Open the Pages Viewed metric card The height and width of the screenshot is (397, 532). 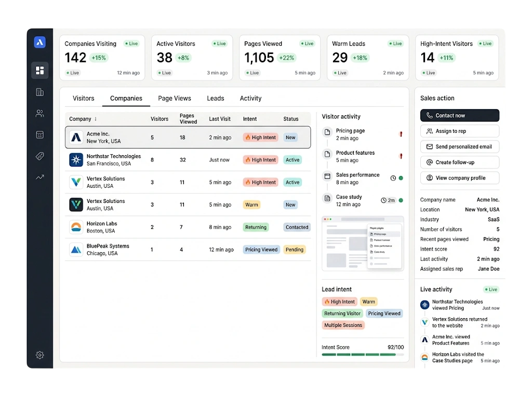pyautogui.click(x=280, y=58)
